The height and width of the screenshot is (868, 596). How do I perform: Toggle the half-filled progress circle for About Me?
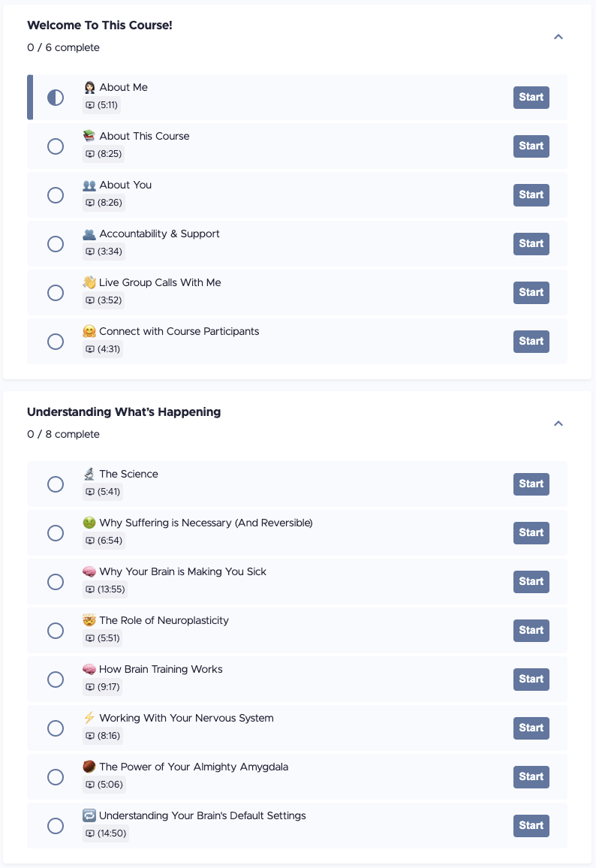pyautogui.click(x=56, y=98)
